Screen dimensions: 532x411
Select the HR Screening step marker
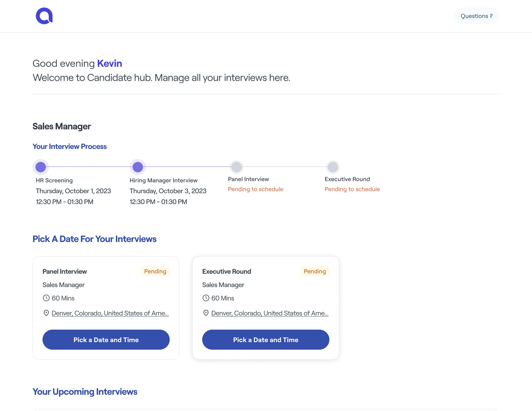pos(41,167)
